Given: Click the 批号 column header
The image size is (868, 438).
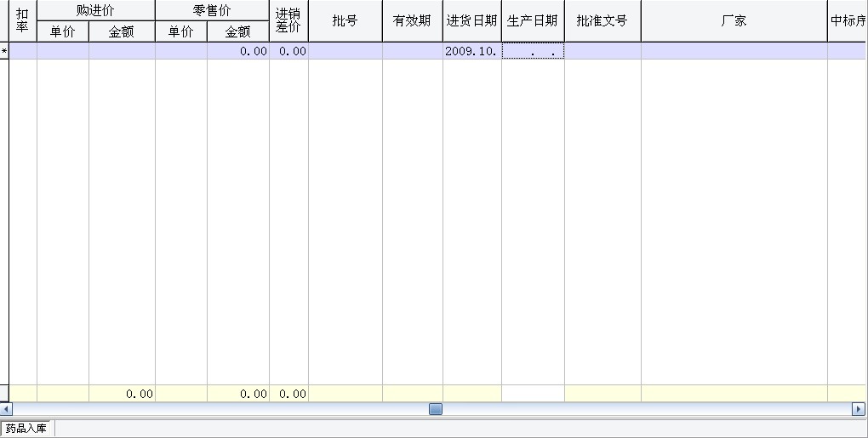Looking at the screenshot, I should pyautogui.click(x=345, y=20).
